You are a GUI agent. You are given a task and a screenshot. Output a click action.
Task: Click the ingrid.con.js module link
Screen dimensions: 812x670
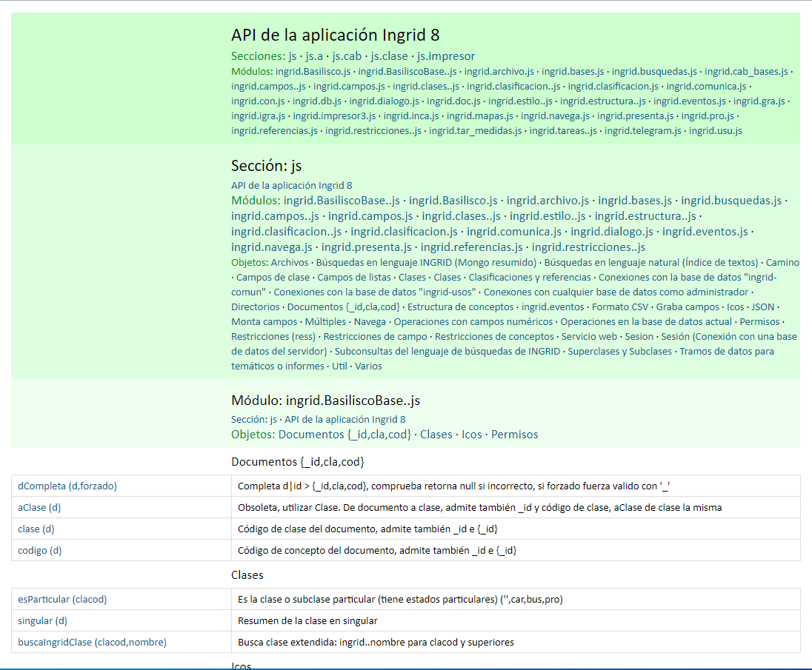[258, 101]
